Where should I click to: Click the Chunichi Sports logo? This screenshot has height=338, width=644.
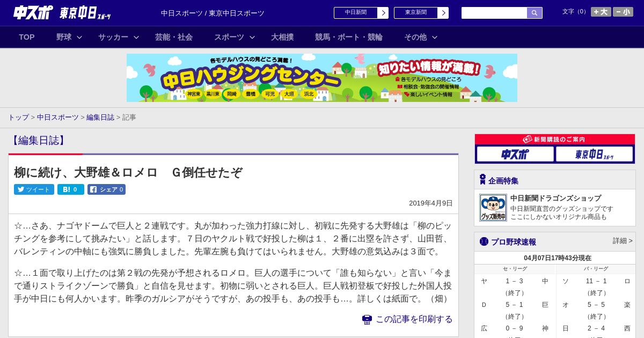coord(33,12)
